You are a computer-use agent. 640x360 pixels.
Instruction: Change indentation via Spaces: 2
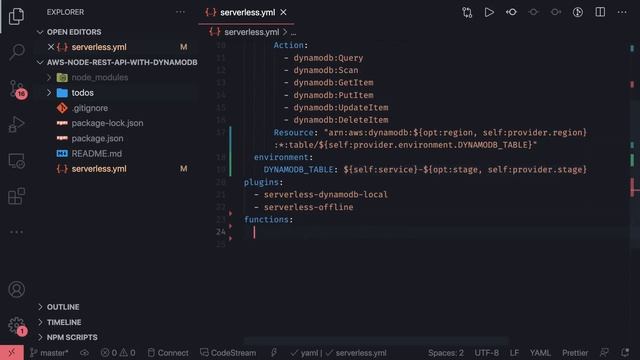[x=446, y=353]
